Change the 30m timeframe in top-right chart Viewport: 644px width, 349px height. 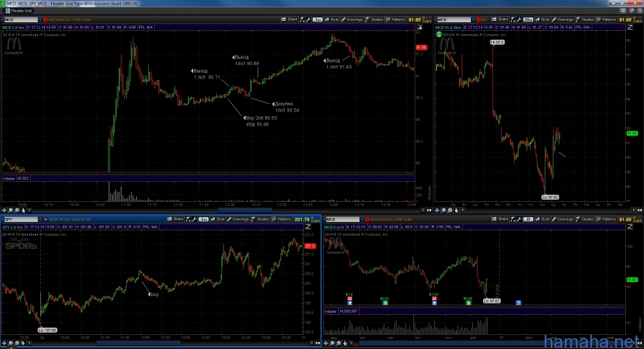click(528, 19)
